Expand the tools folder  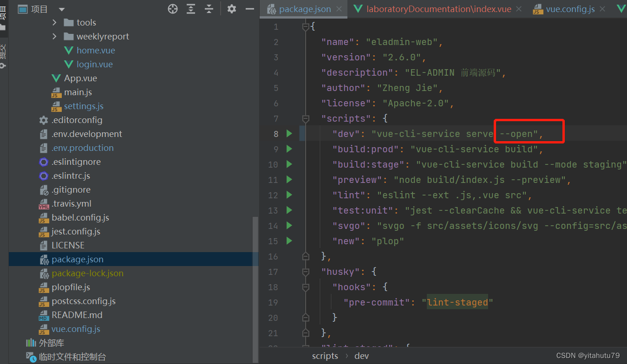[x=54, y=22]
